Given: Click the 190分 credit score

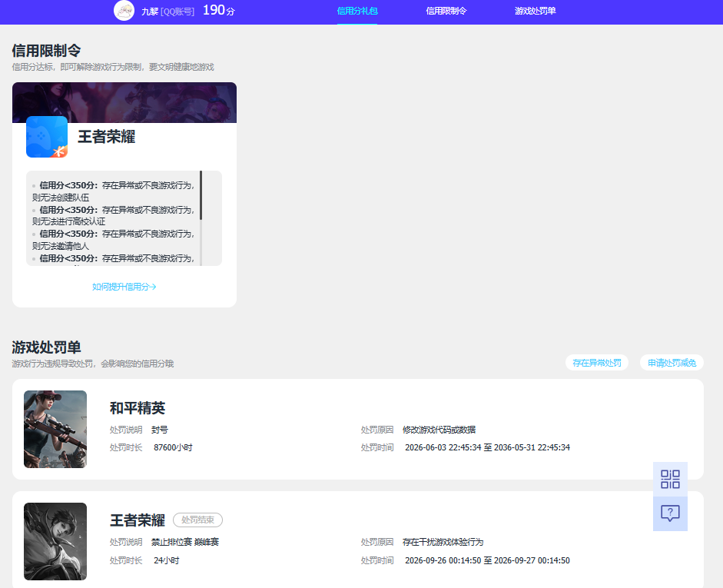Looking at the screenshot, I should coord(218,10).
